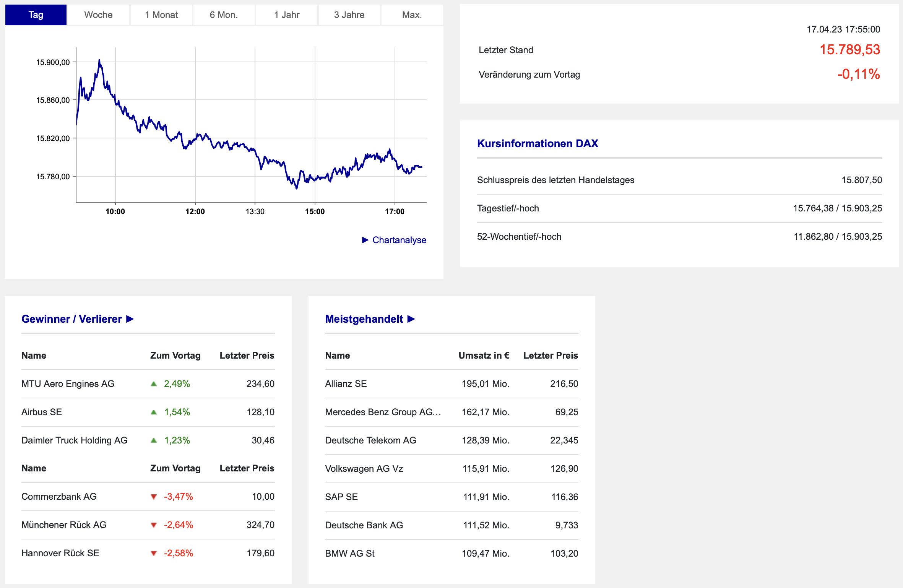
Task: Open the Meistgehandelt heading link
Action: (364, 319)
